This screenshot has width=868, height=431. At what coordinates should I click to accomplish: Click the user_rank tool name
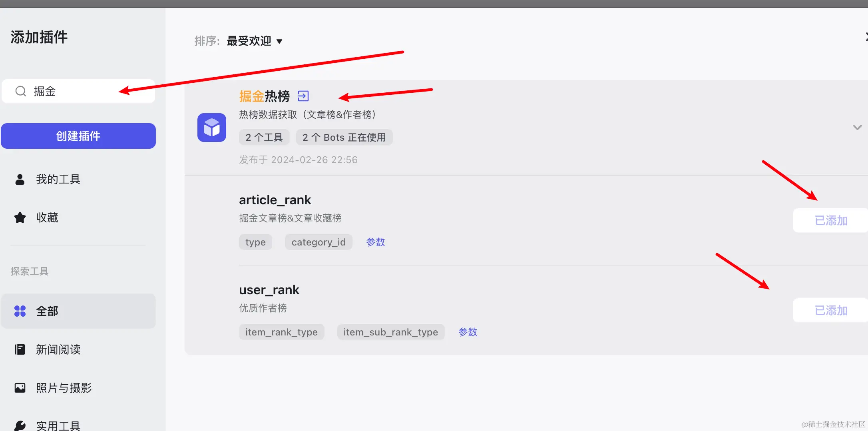click(269, 289)
